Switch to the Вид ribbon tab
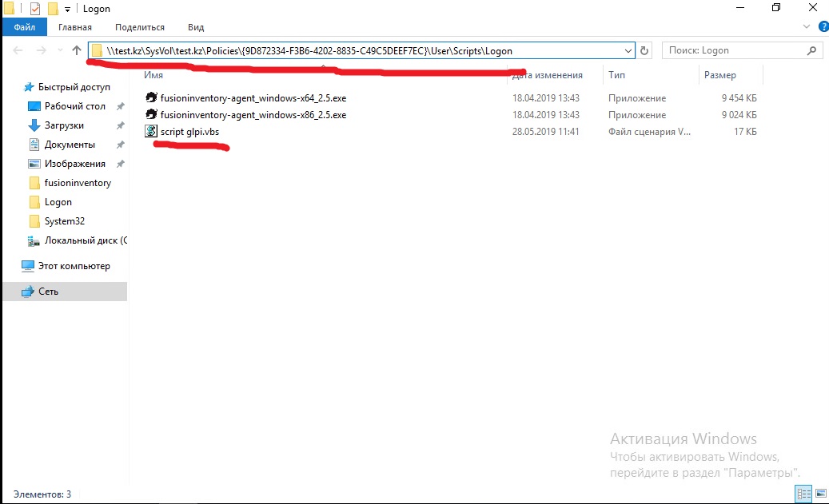Screen dimensions: 829x504 (196, 27)
